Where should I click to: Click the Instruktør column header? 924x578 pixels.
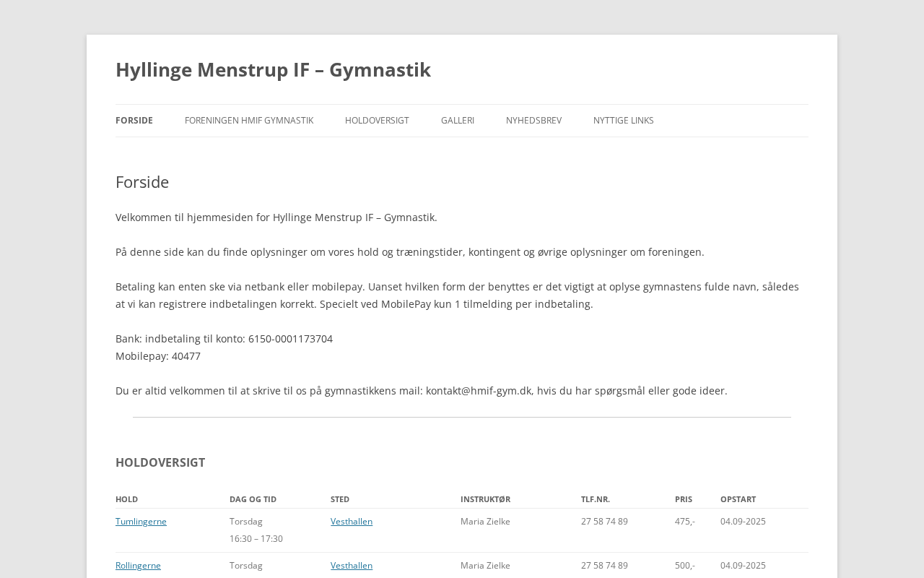click(x=485, y=499)
